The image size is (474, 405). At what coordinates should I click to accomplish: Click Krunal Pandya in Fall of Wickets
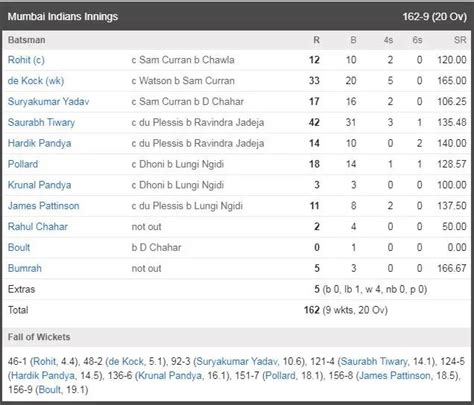click(170, 376)
